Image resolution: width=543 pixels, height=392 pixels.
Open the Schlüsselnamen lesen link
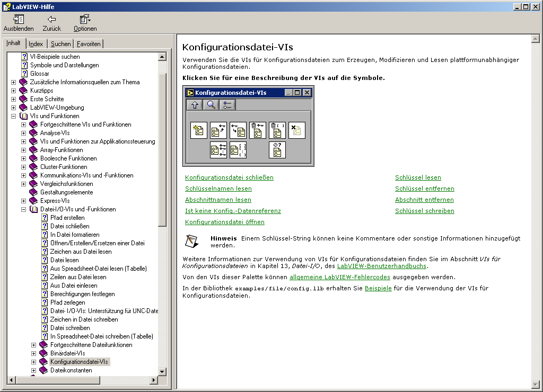coord(218,189)
